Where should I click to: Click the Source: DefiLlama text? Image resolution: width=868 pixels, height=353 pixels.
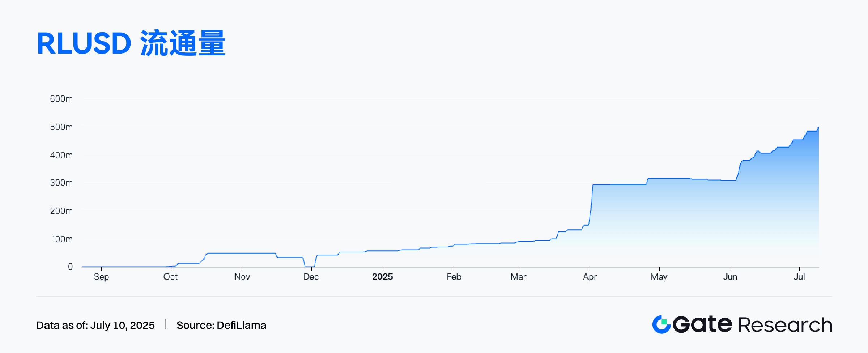pos(221,325)
